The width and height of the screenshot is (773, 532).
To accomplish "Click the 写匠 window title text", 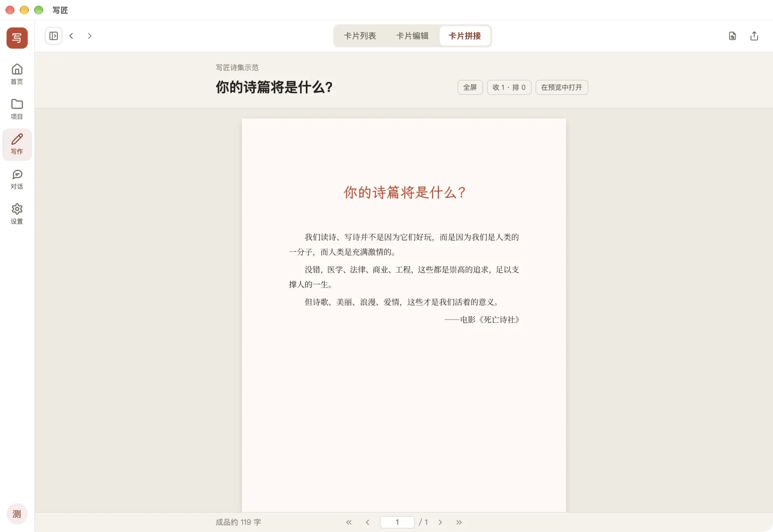I will click(x=60, y=10).
